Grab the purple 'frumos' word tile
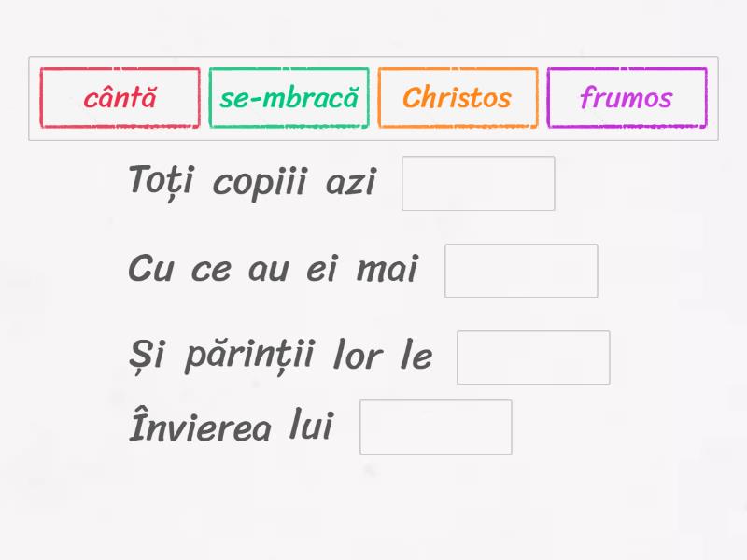 627,98
